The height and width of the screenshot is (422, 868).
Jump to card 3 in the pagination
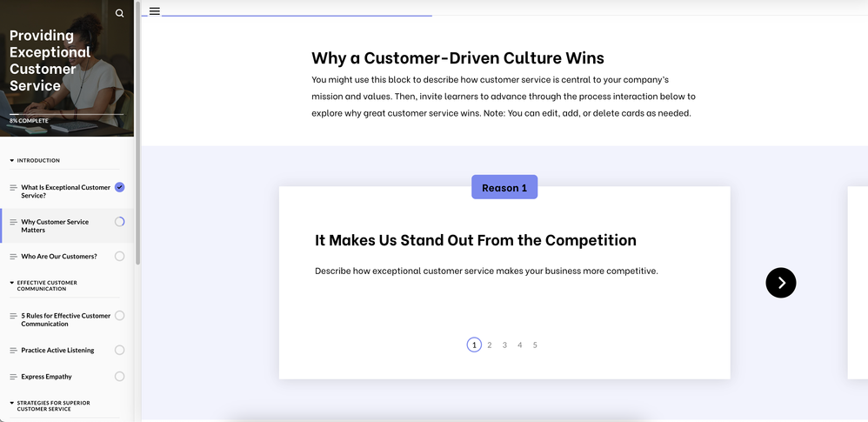click(x=504, y=345)
